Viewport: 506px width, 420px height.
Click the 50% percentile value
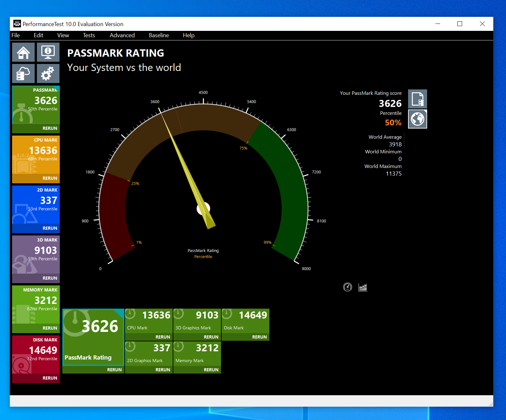393,122
